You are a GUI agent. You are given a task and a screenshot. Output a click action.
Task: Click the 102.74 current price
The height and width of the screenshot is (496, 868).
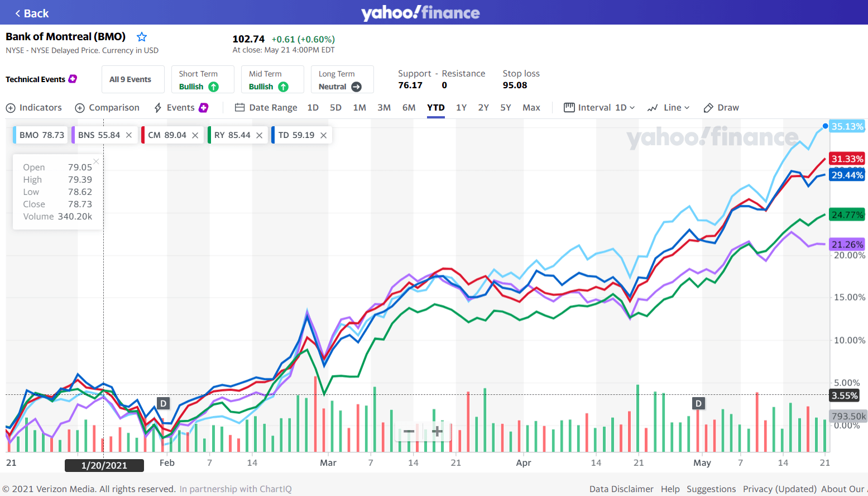(248, 39)
